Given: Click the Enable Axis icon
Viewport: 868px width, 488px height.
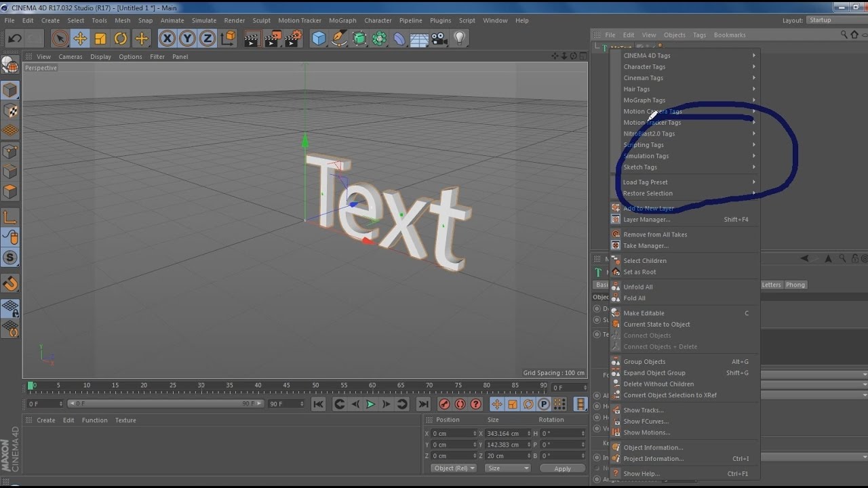Looking at the screenshot, I should (x=10, y=218).
